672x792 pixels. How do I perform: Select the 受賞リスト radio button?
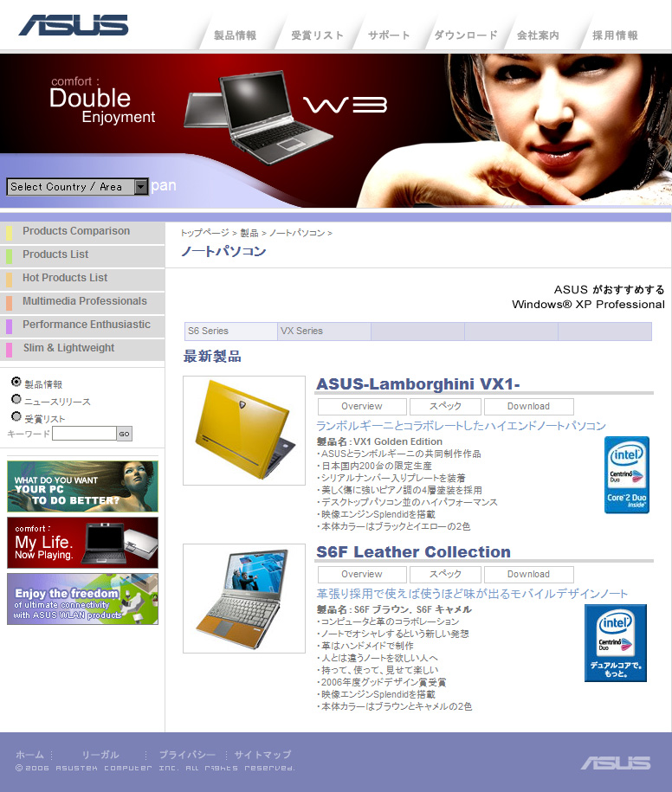pos(16,416)
